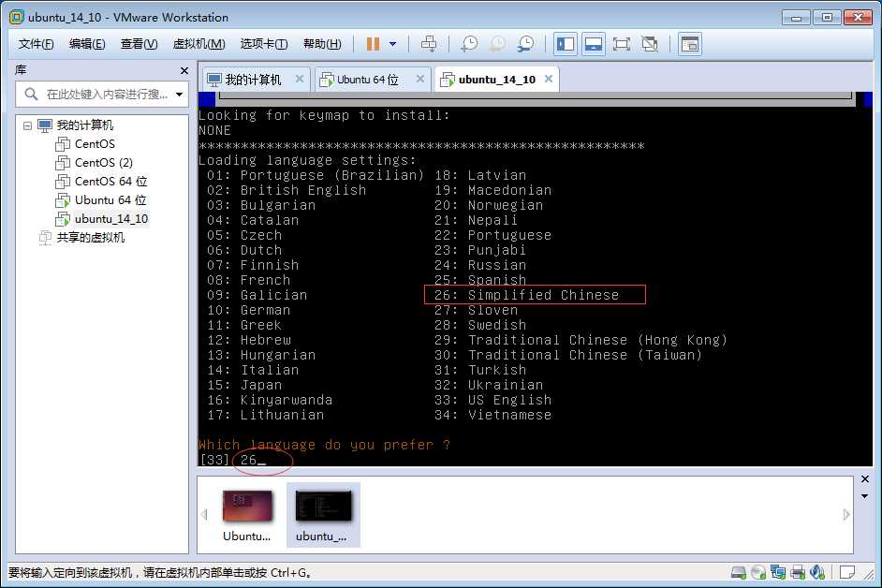This screenshot has height=588, width=882.
Task: Click the printer status bar icon
Action: 798,573
